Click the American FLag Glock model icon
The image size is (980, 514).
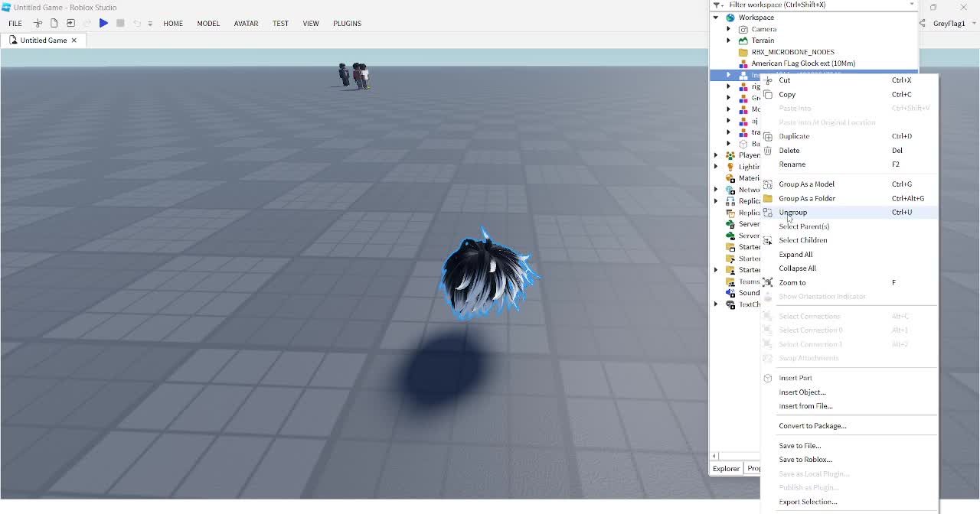click(743, 63)
